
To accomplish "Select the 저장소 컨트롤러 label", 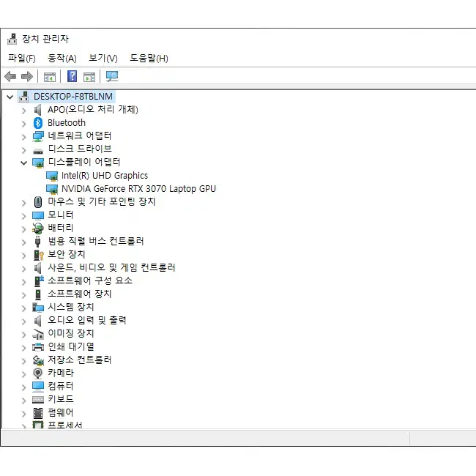I will point(80,360).
